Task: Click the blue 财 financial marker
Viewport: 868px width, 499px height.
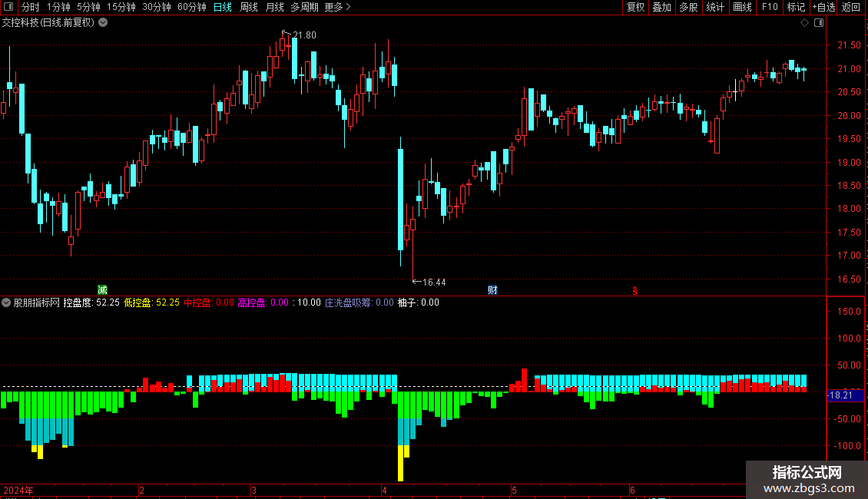Action: click(x=492, y=290)
